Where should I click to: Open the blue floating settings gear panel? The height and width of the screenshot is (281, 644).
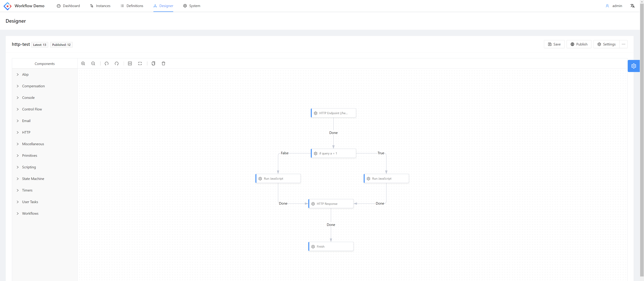click(633, 66)
